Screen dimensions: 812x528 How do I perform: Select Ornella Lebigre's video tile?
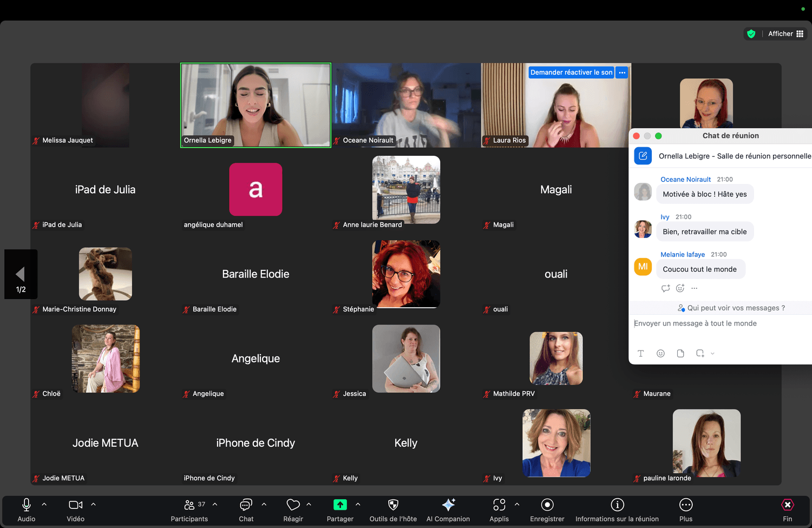click(256, 105)
